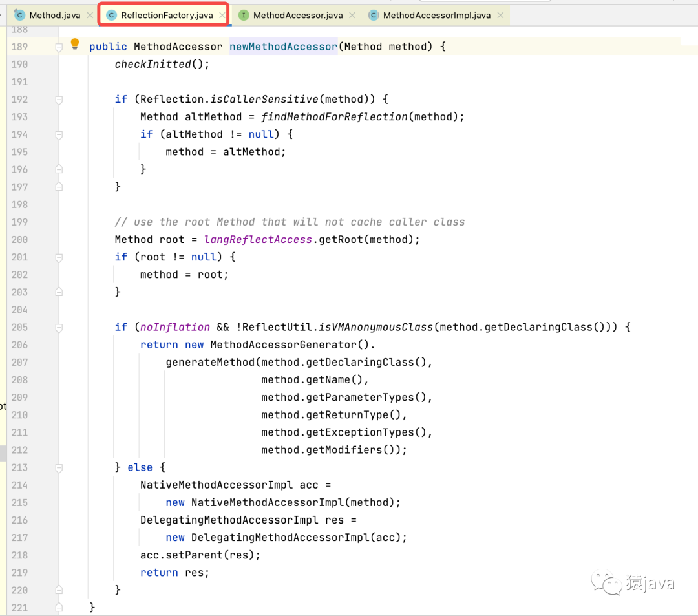This screenshot has width=698, height=616.
Task: Switch to the Method.java tab
Action: point(55,15)
